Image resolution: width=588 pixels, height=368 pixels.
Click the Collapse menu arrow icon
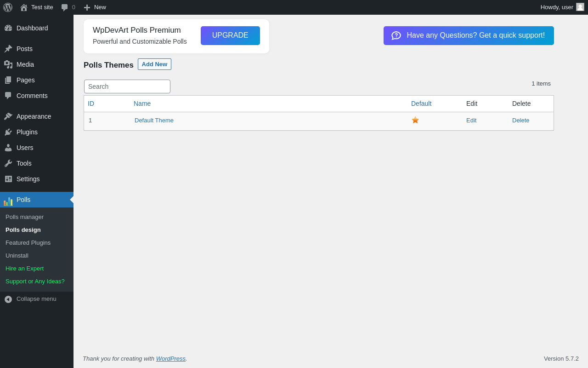8,299
